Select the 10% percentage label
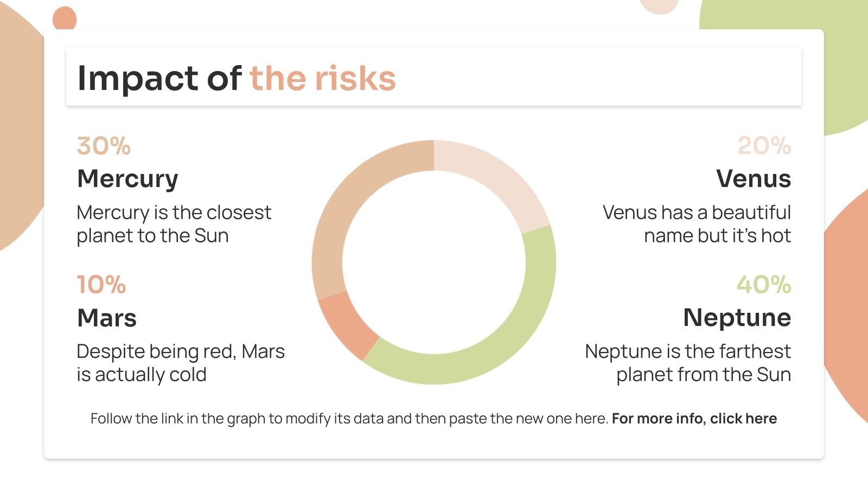868x488 pixels. pyautogui.click(x=101, y=285)
